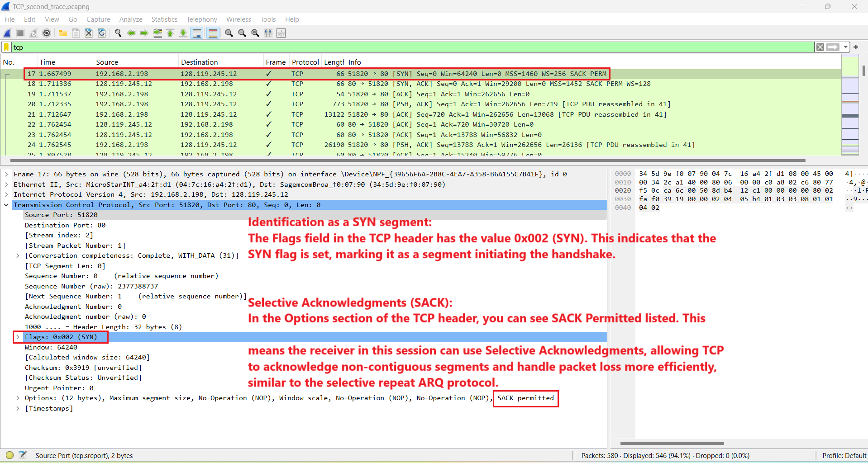
Task: Open filter bookmarks icon
Action: 6,47
